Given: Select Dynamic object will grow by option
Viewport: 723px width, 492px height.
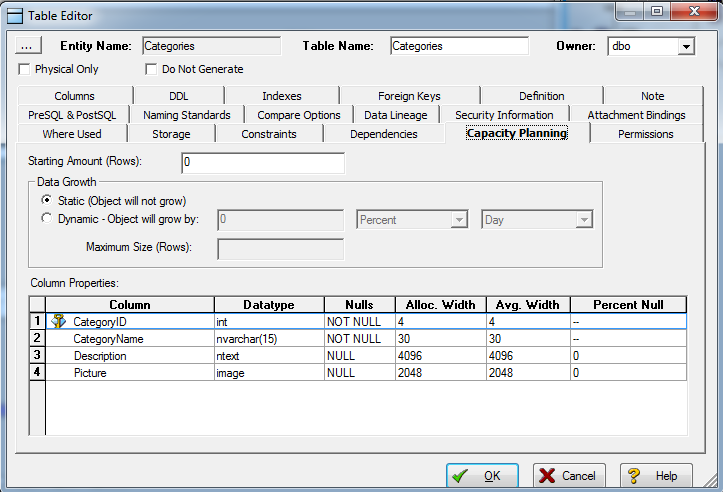Looking at the screenshot, I should 46,218.
